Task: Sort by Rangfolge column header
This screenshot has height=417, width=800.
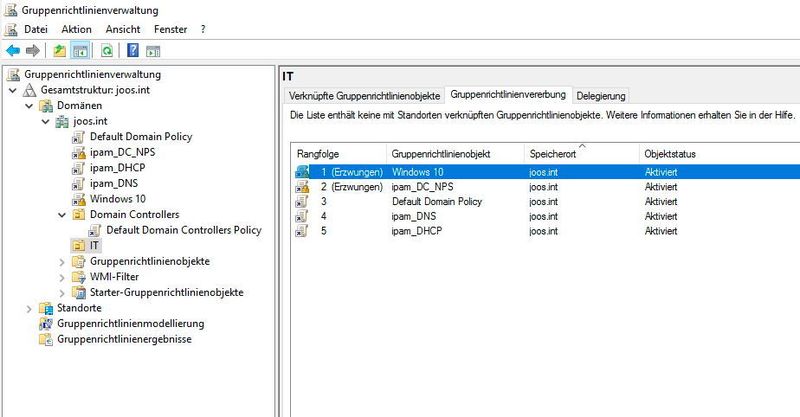Action: click(339, 154)
